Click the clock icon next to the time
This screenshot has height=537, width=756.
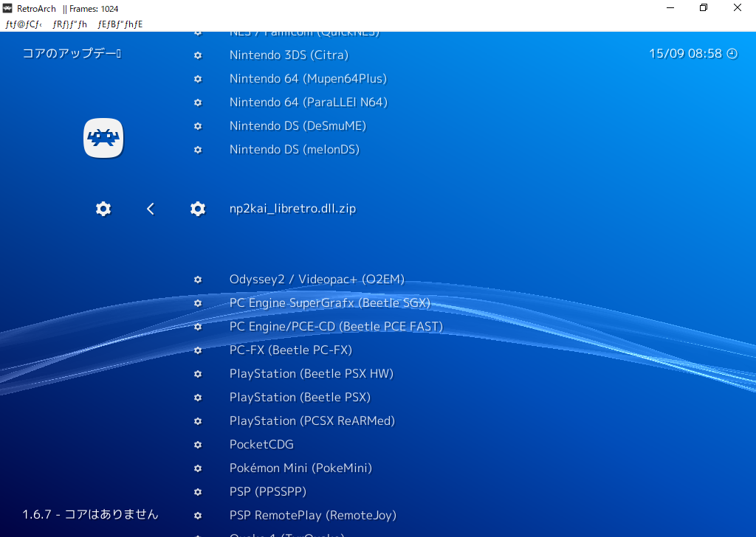732,53
